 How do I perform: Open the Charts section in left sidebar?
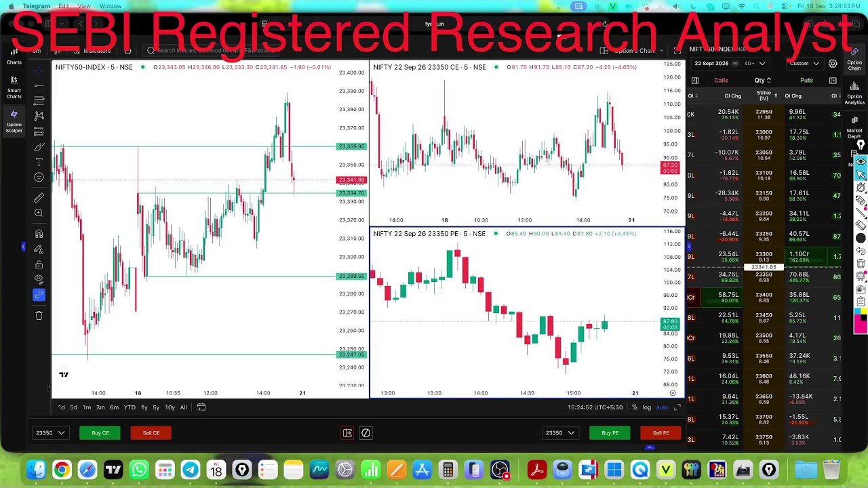(14, 56)
